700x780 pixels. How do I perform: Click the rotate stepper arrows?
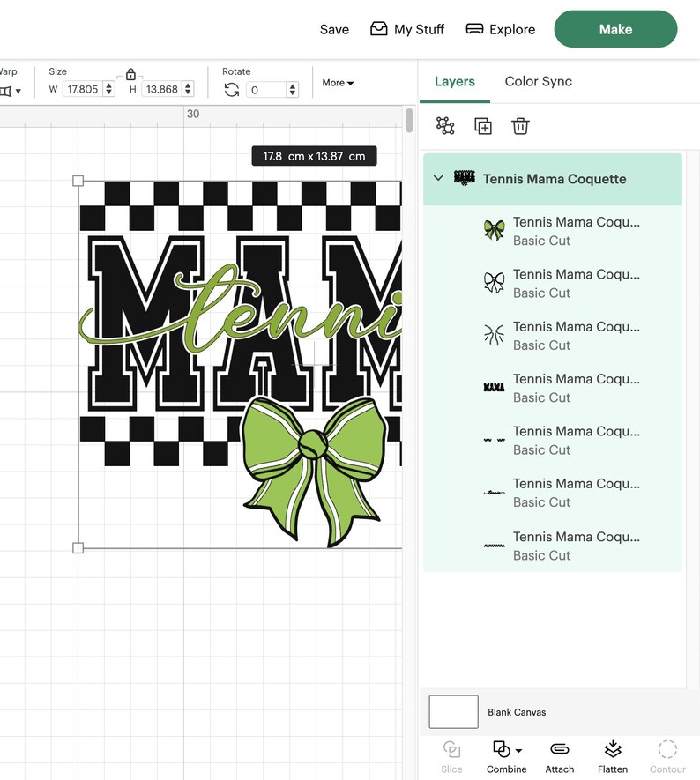293,90
